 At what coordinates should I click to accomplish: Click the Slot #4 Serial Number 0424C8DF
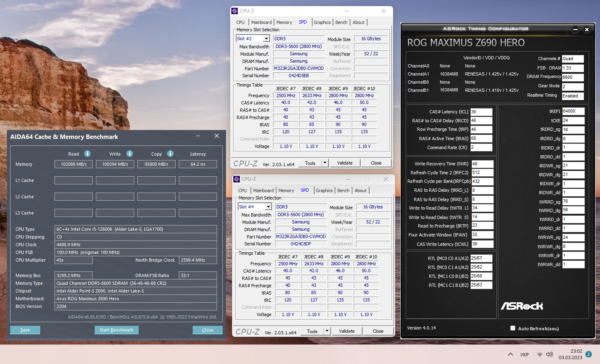point(301,244)
